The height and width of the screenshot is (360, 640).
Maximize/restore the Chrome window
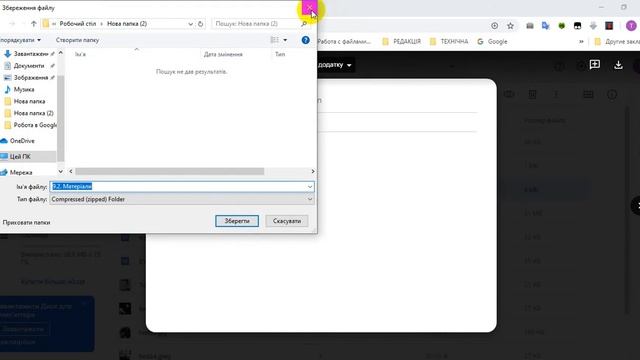click(624, 7)
